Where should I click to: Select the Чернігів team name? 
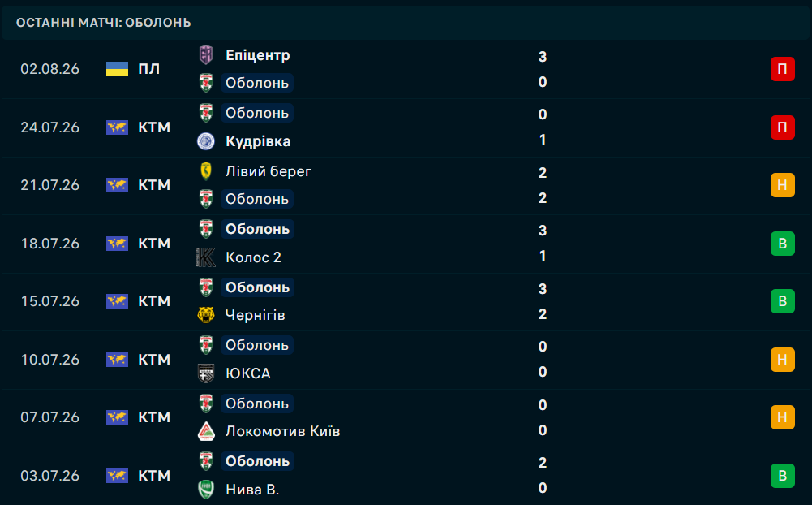click(x=255, y=315)
